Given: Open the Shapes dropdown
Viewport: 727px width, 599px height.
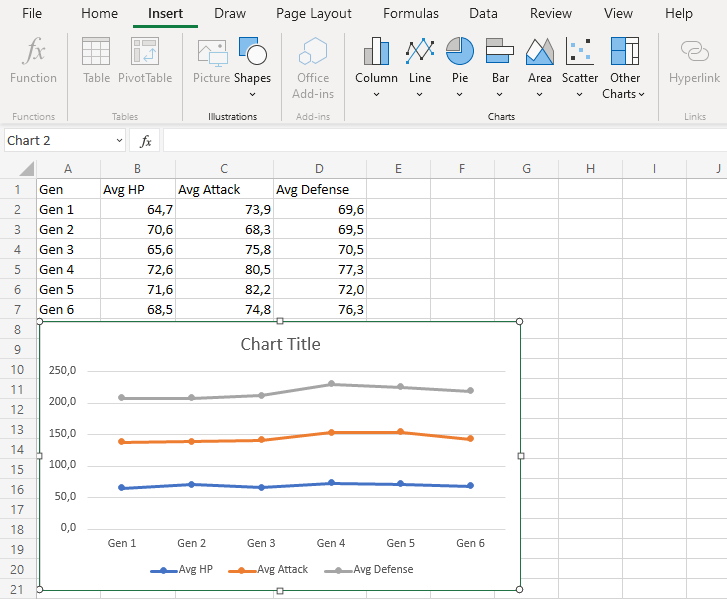Looking at the screenshot, I should click(x=252, y=94).
